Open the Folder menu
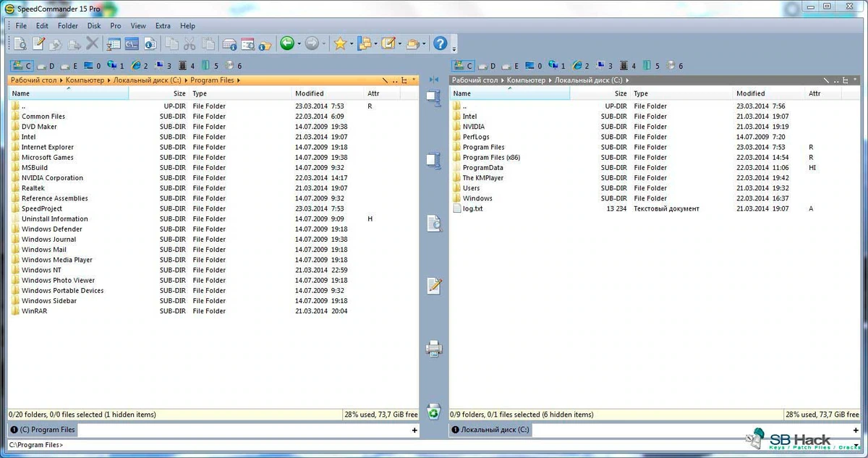This screenshot has height=458, width=868. tap(68, 26)
